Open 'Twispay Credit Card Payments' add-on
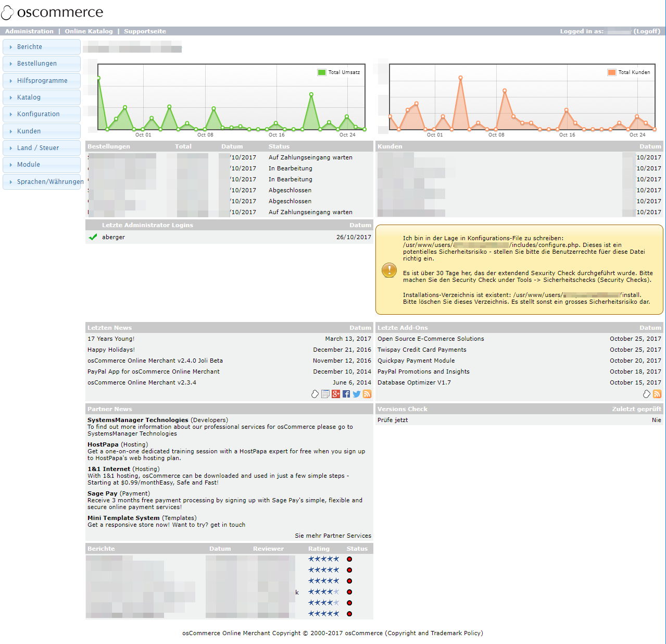Viewport: 666px width, 644px height. pos(422,350)
